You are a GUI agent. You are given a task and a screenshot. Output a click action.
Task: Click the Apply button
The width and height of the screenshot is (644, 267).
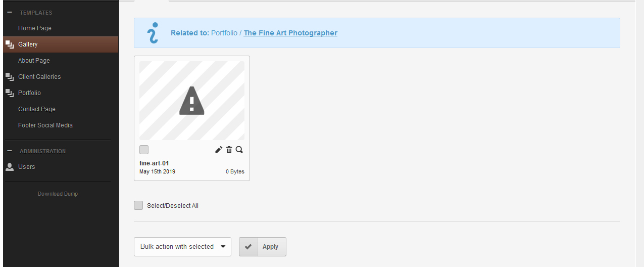263,247
